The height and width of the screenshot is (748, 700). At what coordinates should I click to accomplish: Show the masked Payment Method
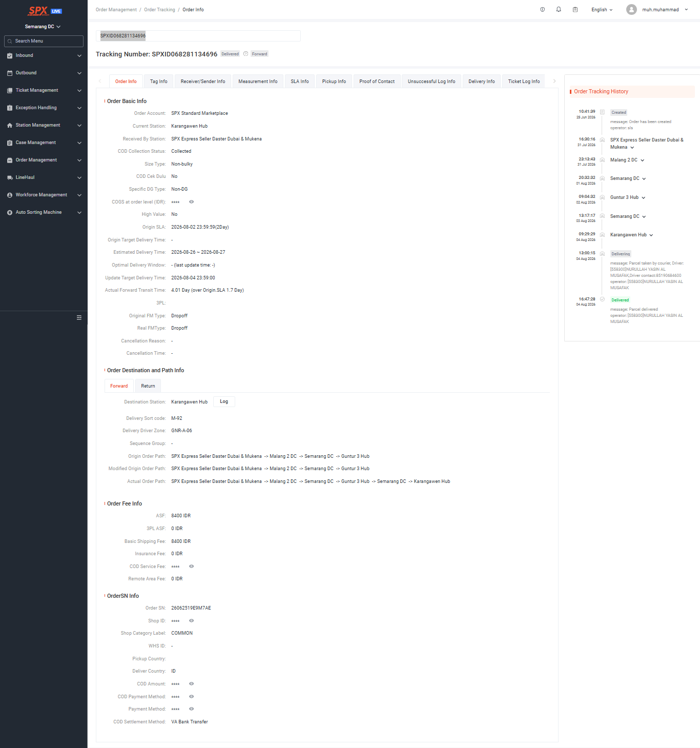tap(191, 709)
